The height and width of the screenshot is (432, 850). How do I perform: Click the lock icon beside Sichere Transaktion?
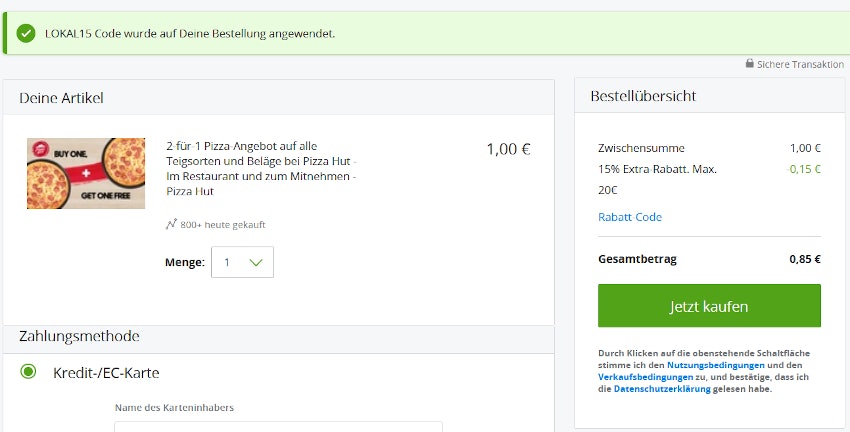[x=750, y=64]
